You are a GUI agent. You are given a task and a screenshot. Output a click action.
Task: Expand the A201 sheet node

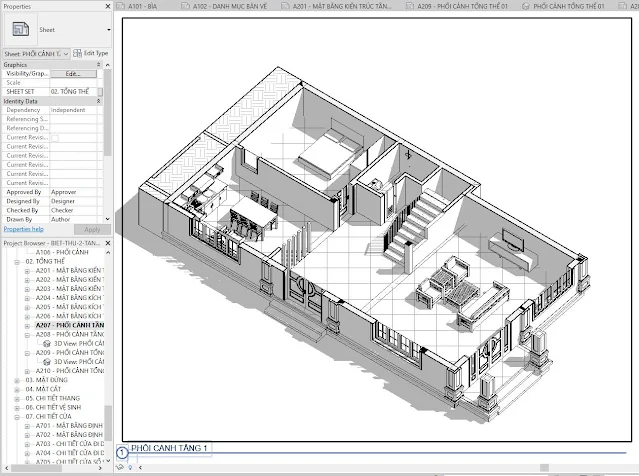tap(27, 271)
